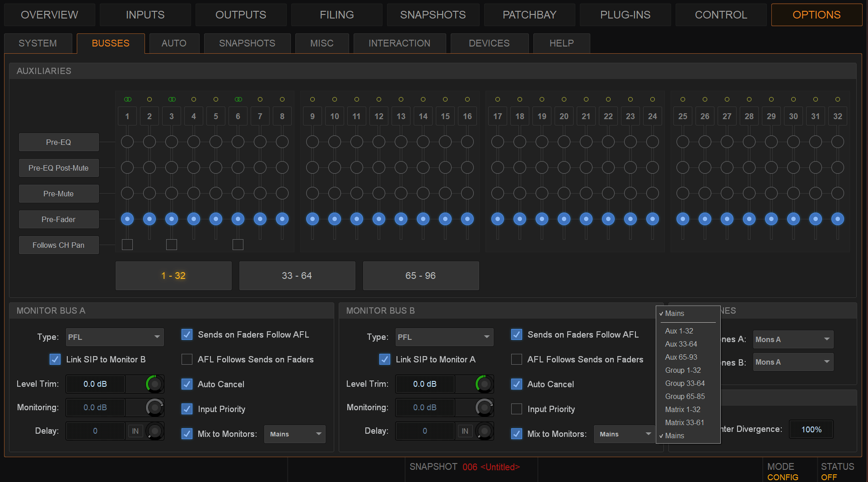The height and width of the screenshot is (482, 868).
Task: Open the INTERACTION options tab
Action: [399, 43]
